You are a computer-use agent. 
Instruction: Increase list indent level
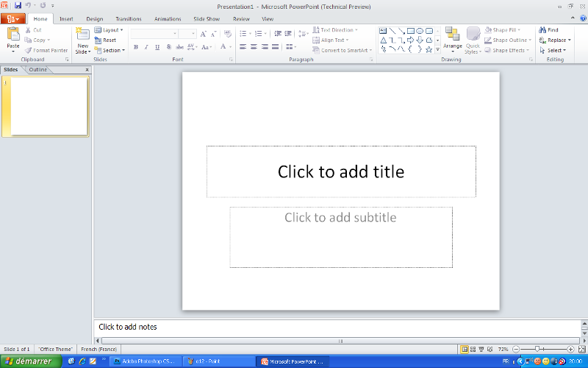tap(287, 34)
